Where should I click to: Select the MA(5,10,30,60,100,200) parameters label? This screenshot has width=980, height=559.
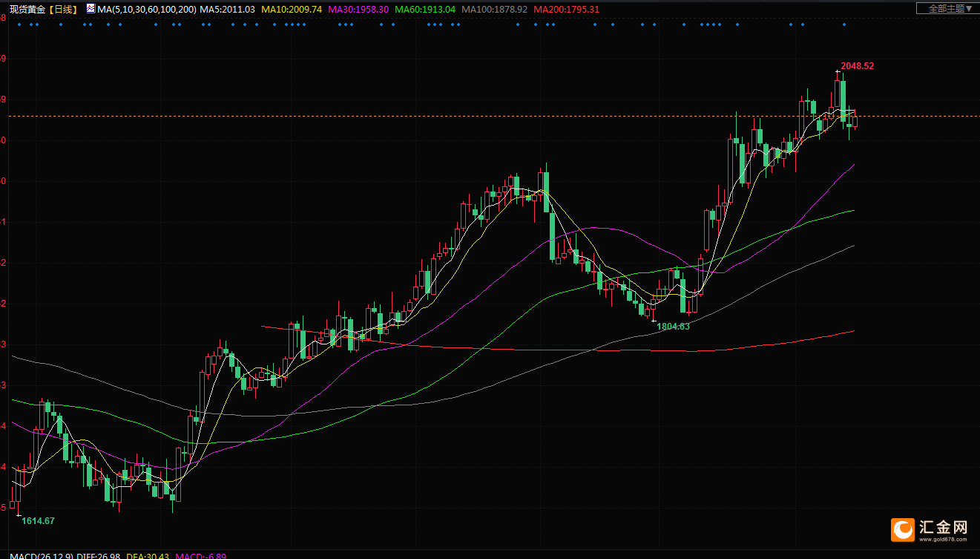(x=146, y=10)
